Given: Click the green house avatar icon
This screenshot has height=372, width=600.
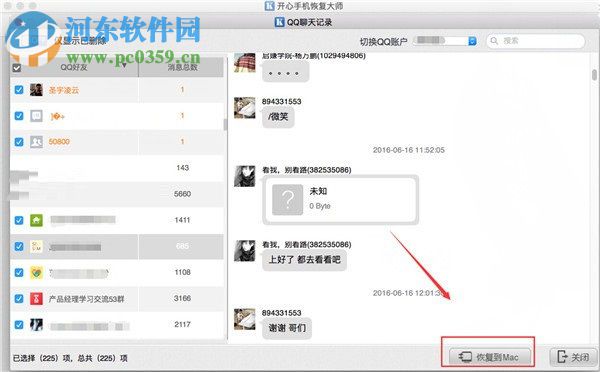Looking at the screenshot, I should pos(36,220).
